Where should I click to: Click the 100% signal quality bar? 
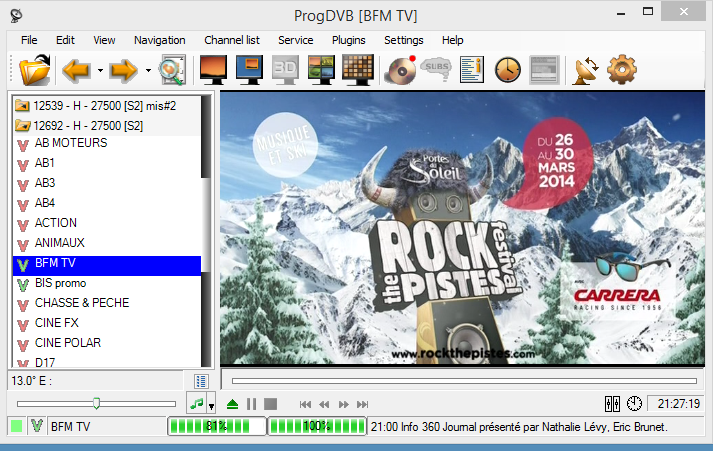click(x=317, y=426)
